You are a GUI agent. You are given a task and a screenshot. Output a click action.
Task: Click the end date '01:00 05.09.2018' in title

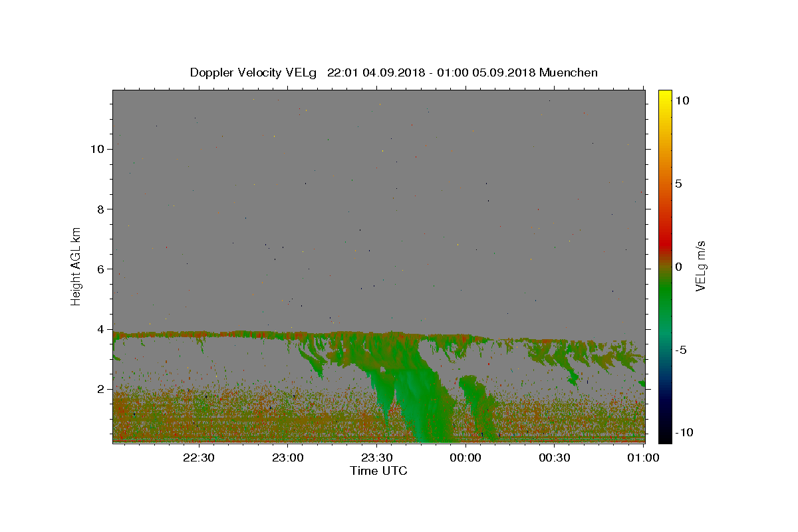(x=487, y=72)
